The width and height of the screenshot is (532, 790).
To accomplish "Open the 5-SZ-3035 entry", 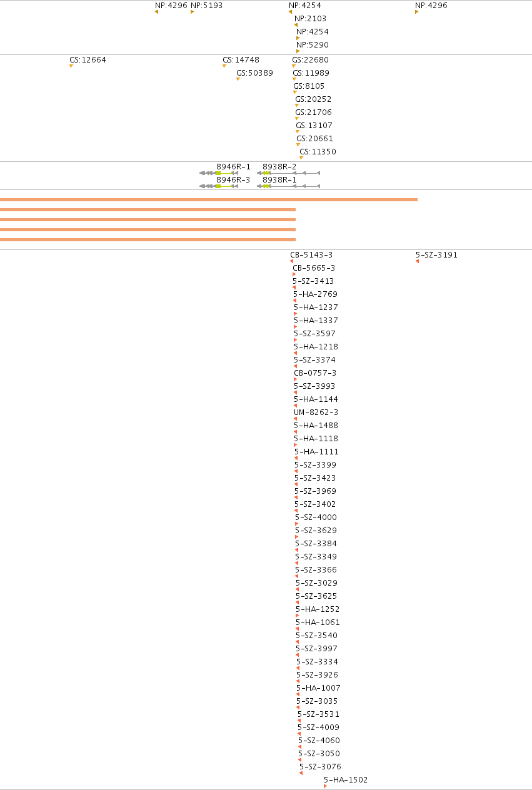I will tap(318, 701).
